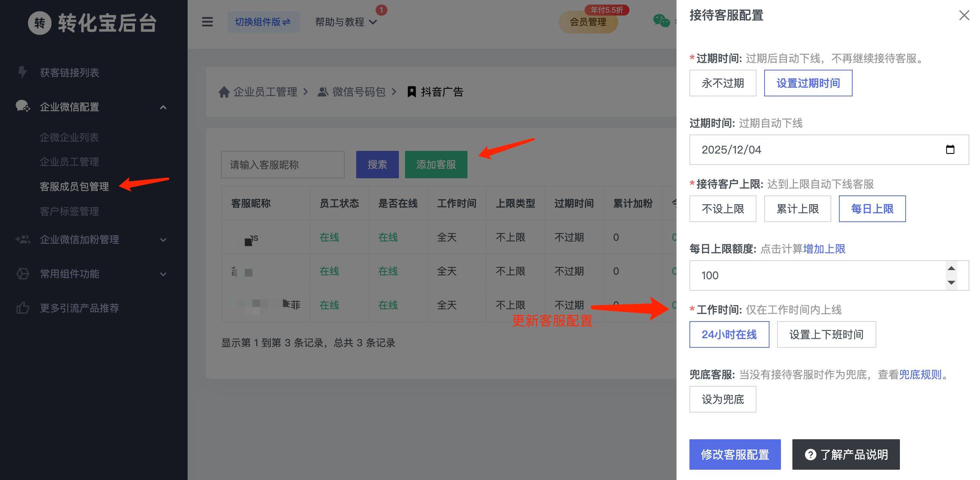Image resolution: width=980 pixels, height=480 pixels.
Task: Collapse the 企业微信配置 menu chevron
Action: coord(163,107)
